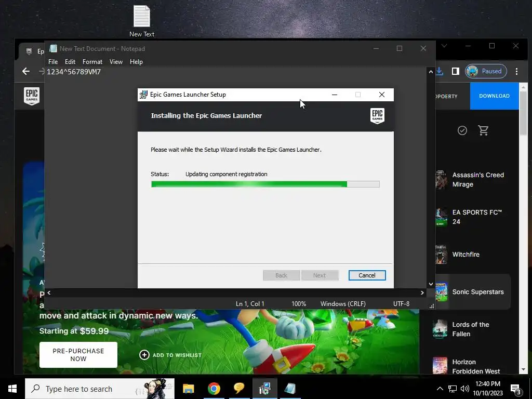Click Notepad's horizontal scrollbar right arrow

coord(422,292)
